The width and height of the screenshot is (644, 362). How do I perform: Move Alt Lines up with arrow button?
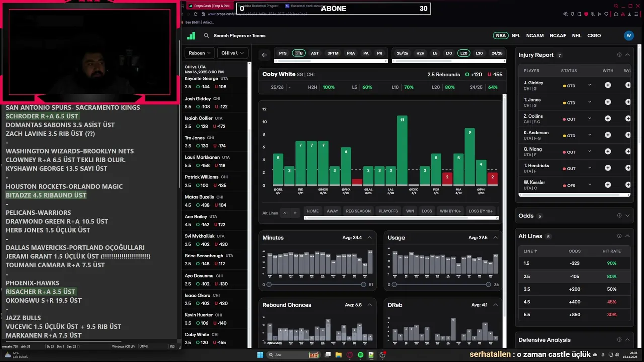pyautogui.click(x=284, y=213)
